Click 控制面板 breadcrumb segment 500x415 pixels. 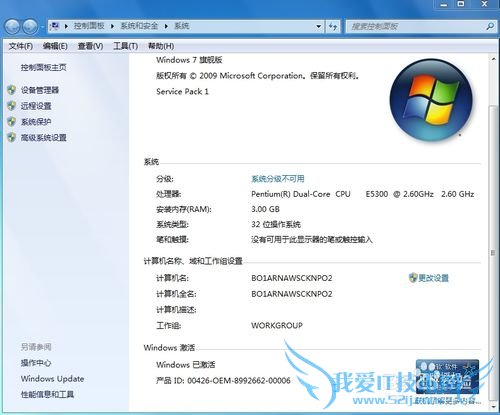click(89, 26)
